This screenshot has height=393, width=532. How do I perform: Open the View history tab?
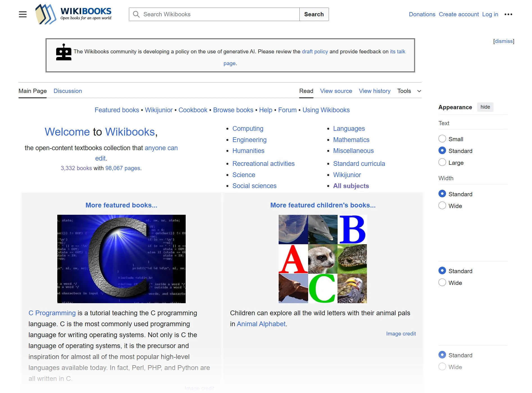click(x=374, y=91)
